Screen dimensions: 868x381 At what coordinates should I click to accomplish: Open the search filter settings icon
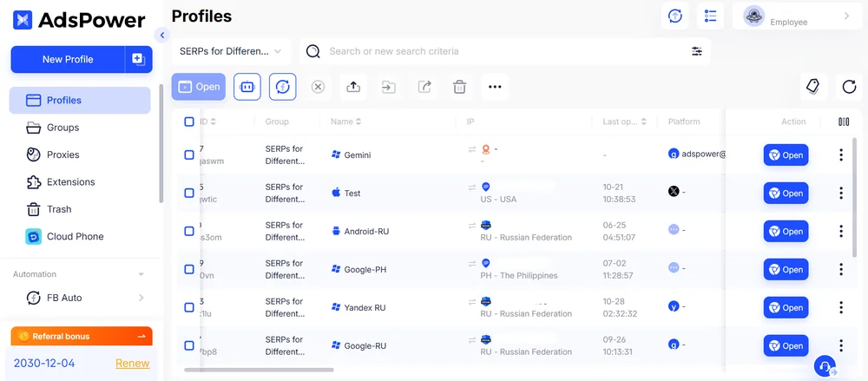(x=696, y=51)
